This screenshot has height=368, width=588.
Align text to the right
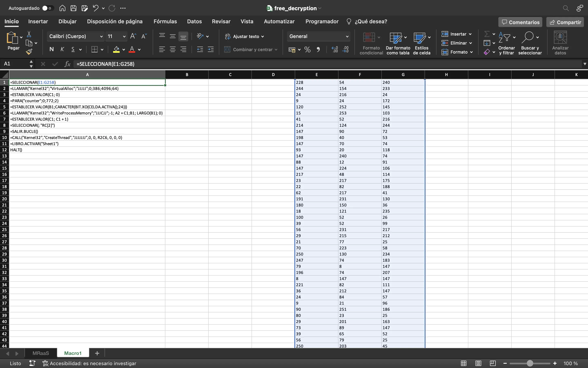click(184, 49)
